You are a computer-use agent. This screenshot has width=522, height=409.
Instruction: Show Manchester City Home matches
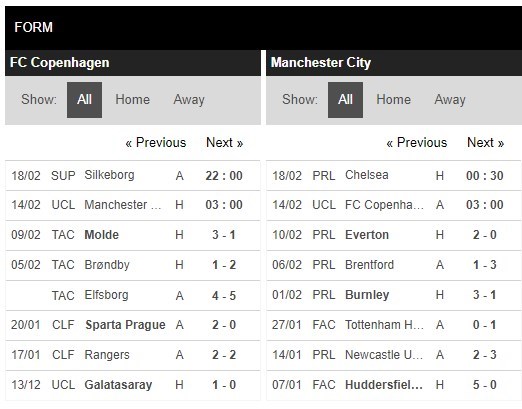[x=393, y=100]
